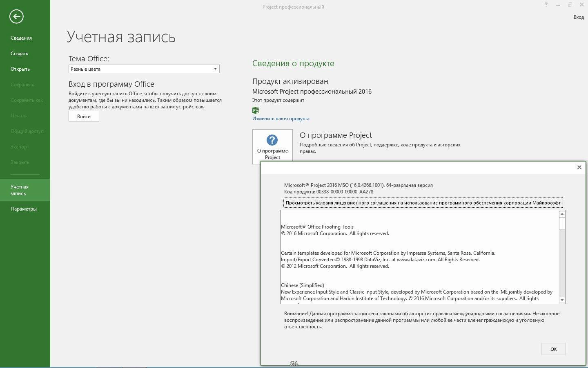This screenshot has width=588, height=368.
Task: Click the scroll down arrow in license text
Action: coord(562,300)
